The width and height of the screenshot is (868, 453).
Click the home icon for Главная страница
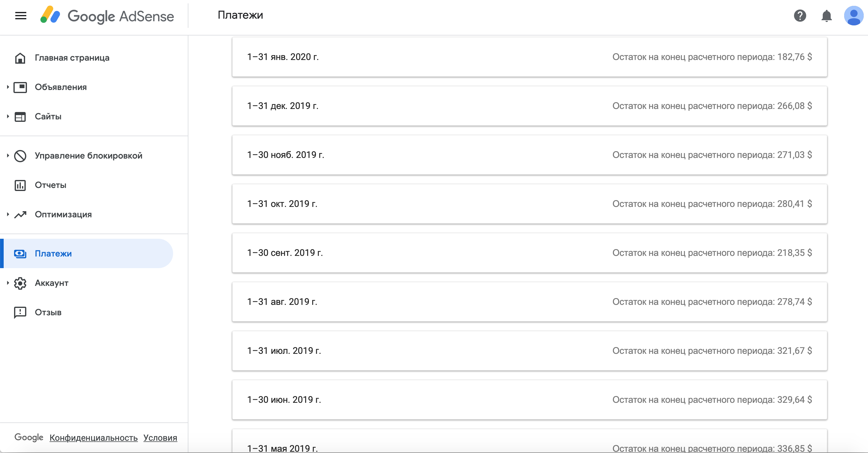point(20,58)
